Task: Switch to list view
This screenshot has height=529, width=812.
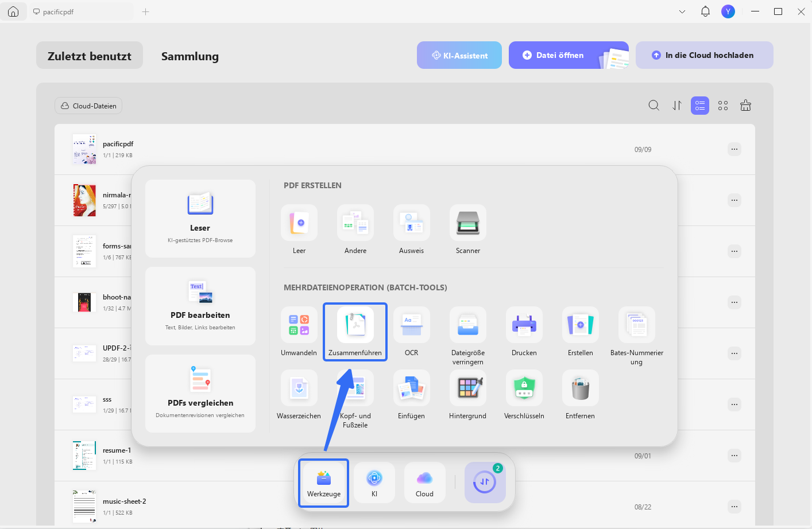Action: [700, 106]
